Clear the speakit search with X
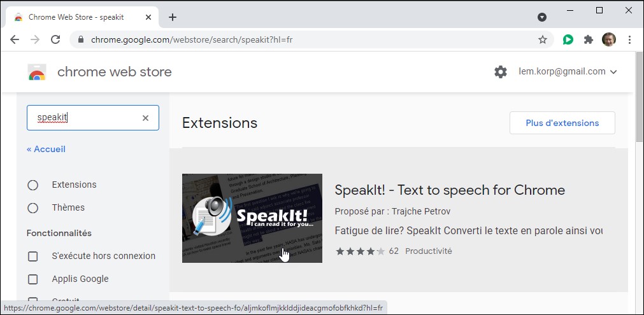644x315 pixels. 145,118
